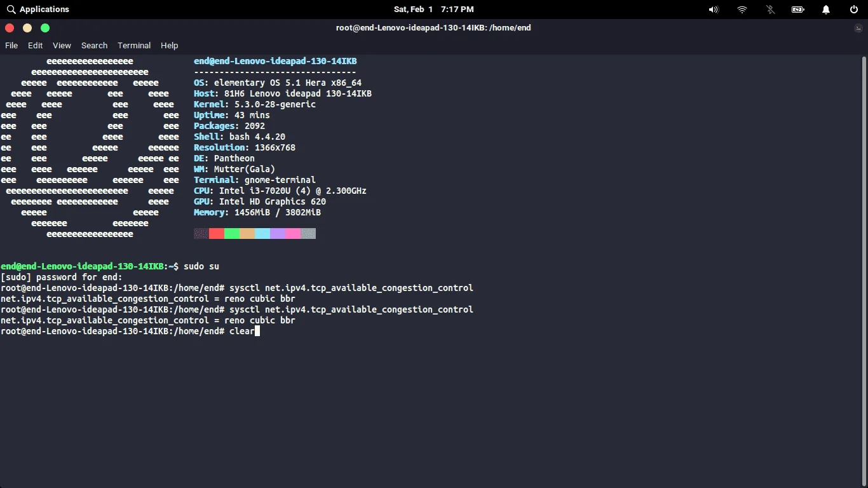Click the 'Host: 81H6 Lenovo ideapad 130-14IKB' line
The width and height of the screenshot is (868, 488).
coord(283,93)
